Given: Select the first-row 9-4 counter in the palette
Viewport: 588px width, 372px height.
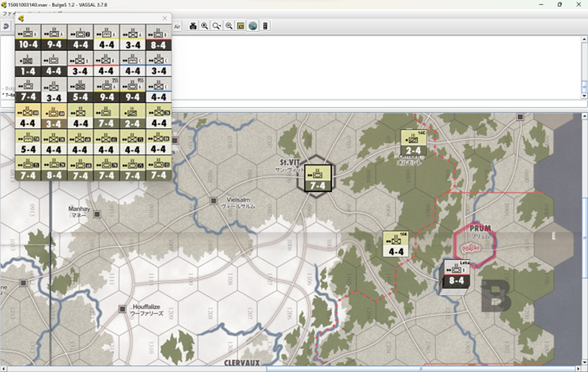Looking at the screenshot, I should (54, 38).
